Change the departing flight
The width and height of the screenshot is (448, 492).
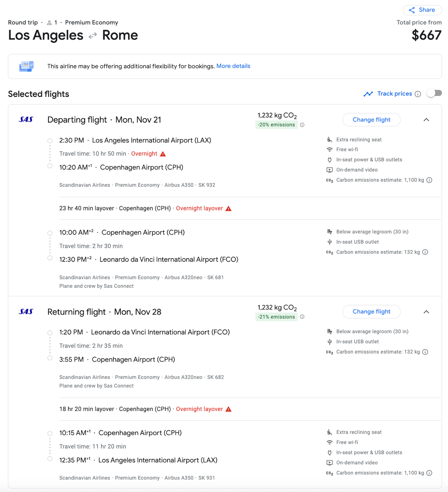[371, 120]
